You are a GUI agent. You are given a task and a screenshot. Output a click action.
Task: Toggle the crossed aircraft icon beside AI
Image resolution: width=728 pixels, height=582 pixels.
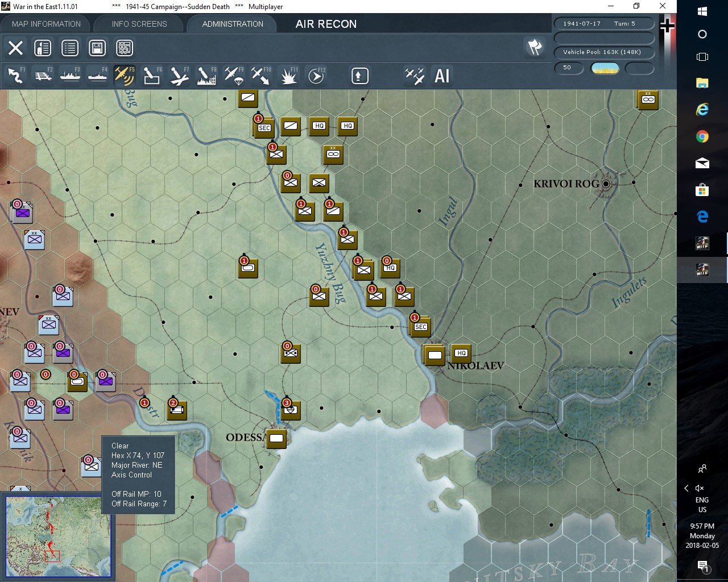point(415,76)
